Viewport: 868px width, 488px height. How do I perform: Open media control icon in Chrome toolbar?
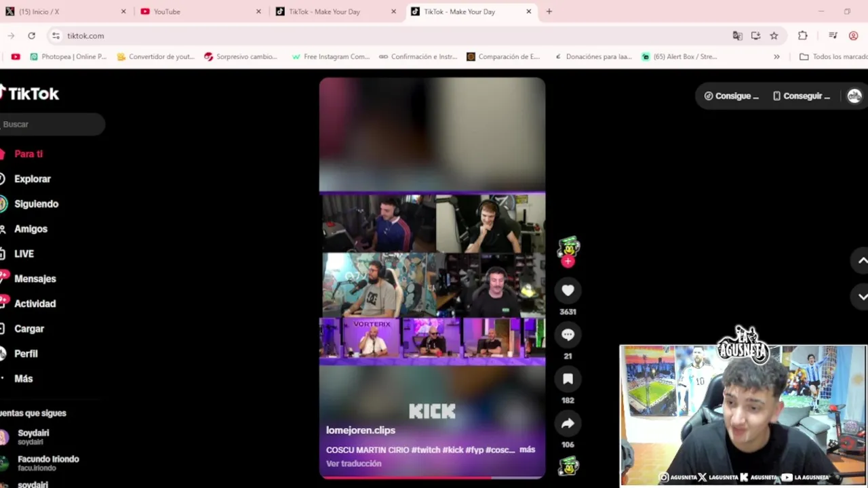tap(833, 36)
